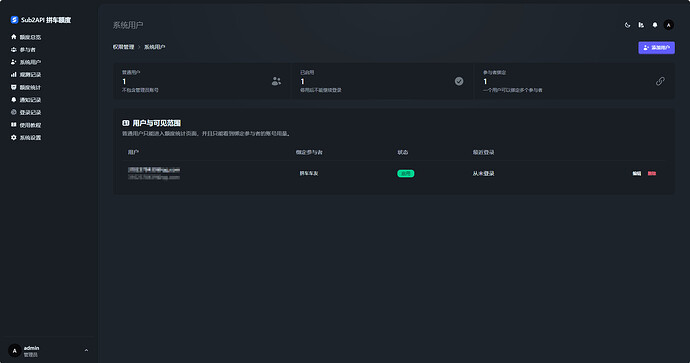Open the chart icon in the top bar
690x363 pixels.
tap(641, 25)
